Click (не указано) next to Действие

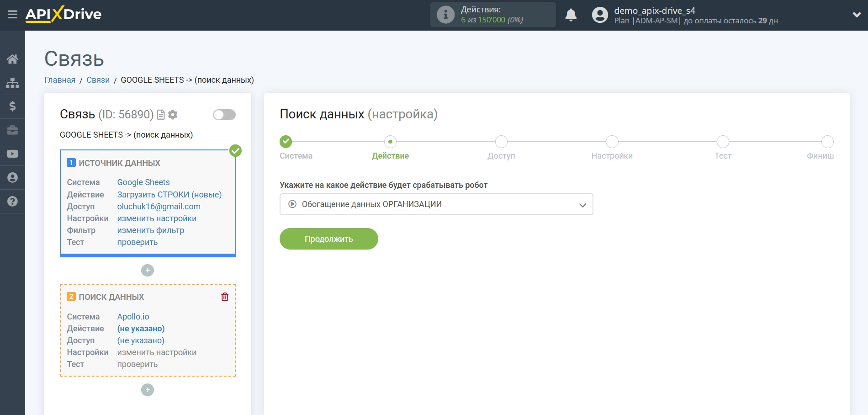click(142, 329)
